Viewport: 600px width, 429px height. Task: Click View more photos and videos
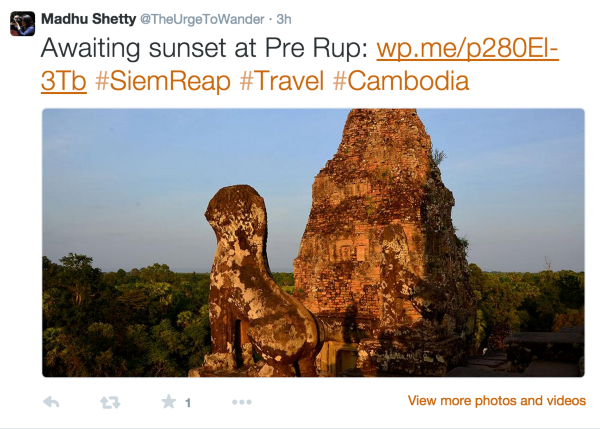click(496, 401)
